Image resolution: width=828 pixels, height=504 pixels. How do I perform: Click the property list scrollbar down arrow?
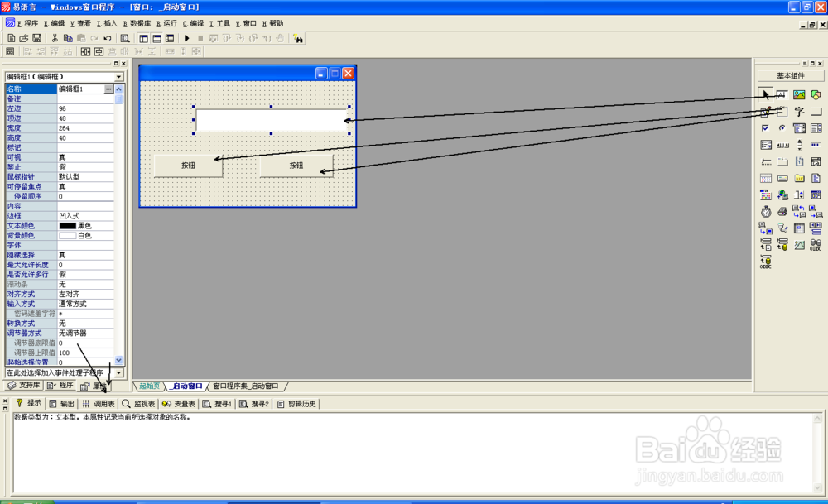click(x=118, y=361)
